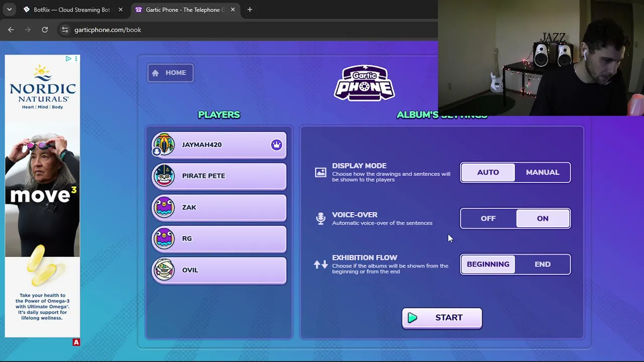Turn voice-over ON
This screenshot has width=644, height=362.
[542, 219]
